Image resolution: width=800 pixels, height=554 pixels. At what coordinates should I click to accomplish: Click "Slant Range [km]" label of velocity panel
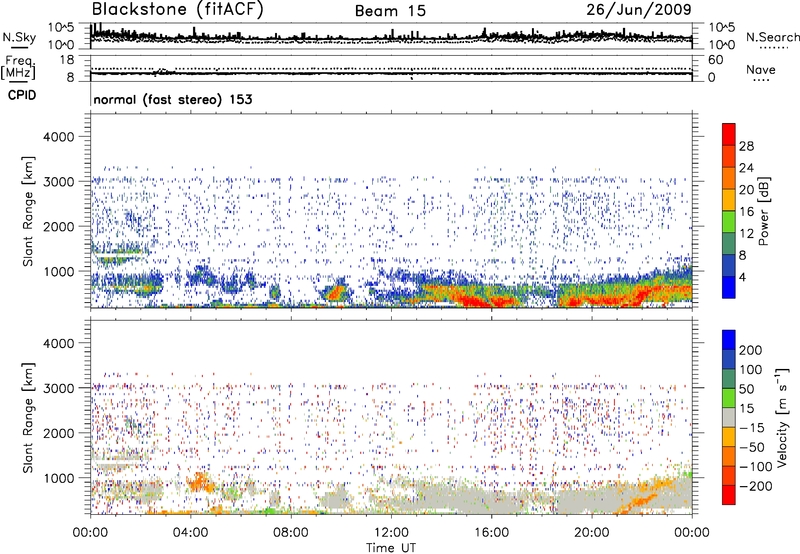tap(28, 418)
